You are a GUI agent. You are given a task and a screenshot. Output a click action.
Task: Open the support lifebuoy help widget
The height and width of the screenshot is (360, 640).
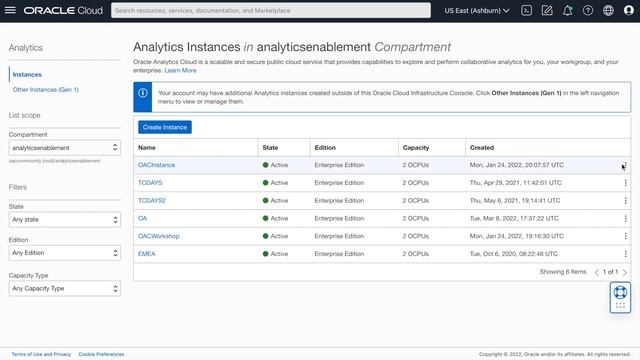coord(620,292)
